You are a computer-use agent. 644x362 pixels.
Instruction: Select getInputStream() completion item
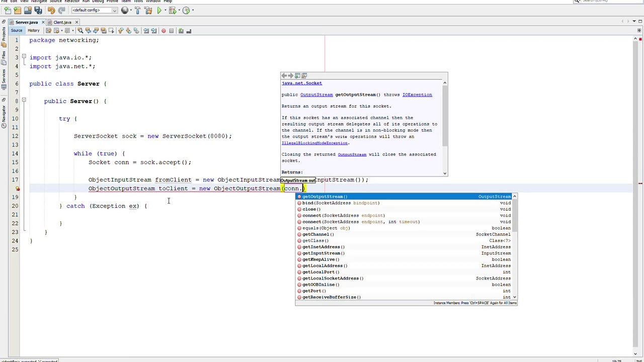click(x=403, y=253)
